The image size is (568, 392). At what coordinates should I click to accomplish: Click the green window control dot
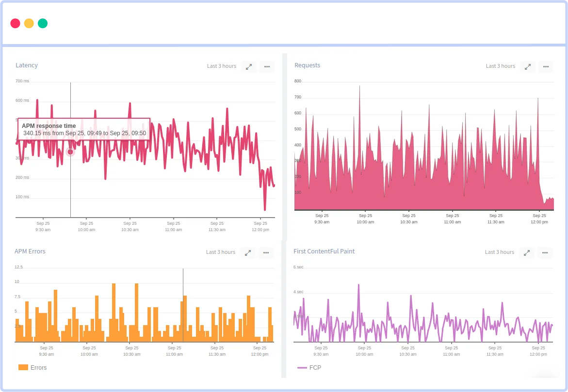[43, 23]
